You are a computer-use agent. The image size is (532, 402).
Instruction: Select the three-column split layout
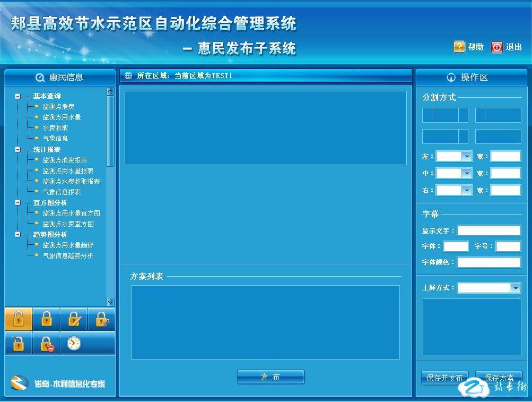coord(445,115)
